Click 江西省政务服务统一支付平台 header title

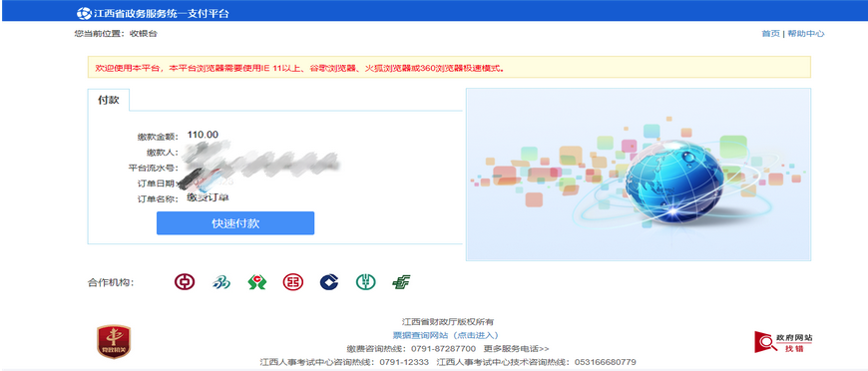(161, 14)
